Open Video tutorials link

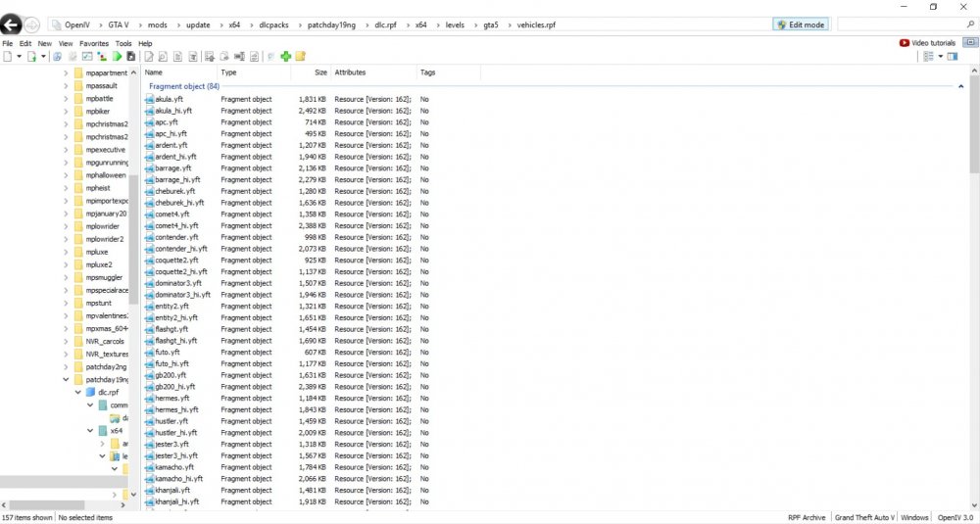point(933,43)
